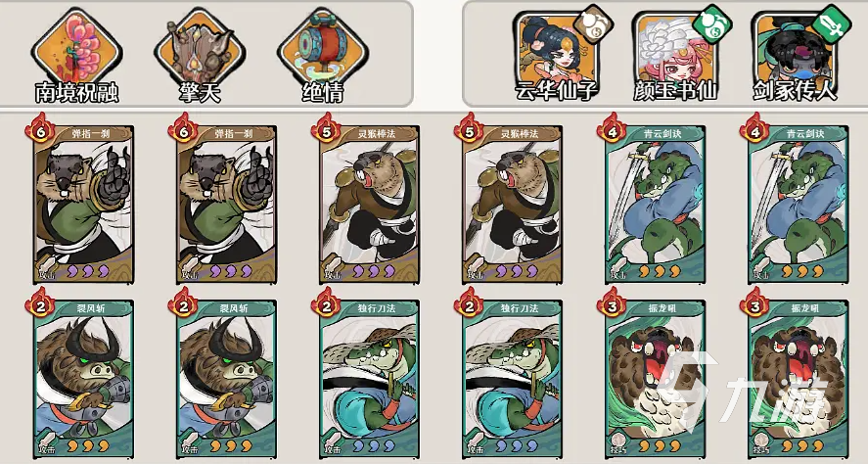Image resolution: width=868 pixels, height=464 pixels.
Task: Click cost-6 flame on first 弹指一刹 card
Action: 40,128
